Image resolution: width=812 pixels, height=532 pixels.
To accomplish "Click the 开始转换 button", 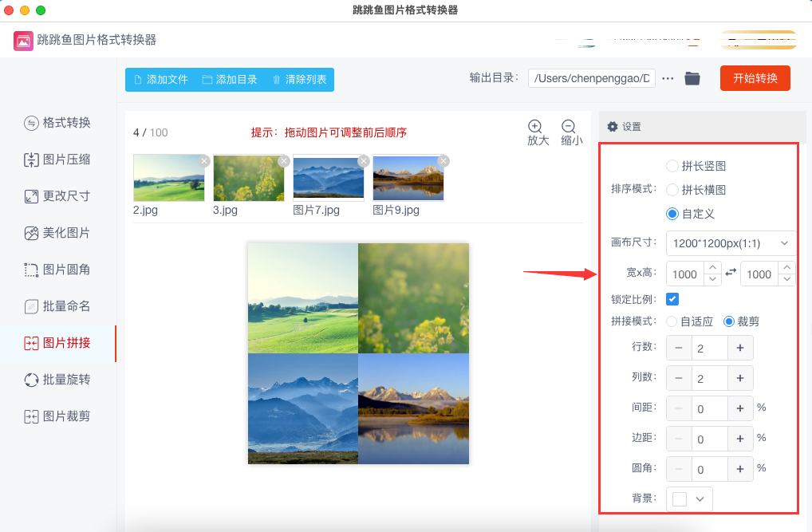I will point(755,78).
